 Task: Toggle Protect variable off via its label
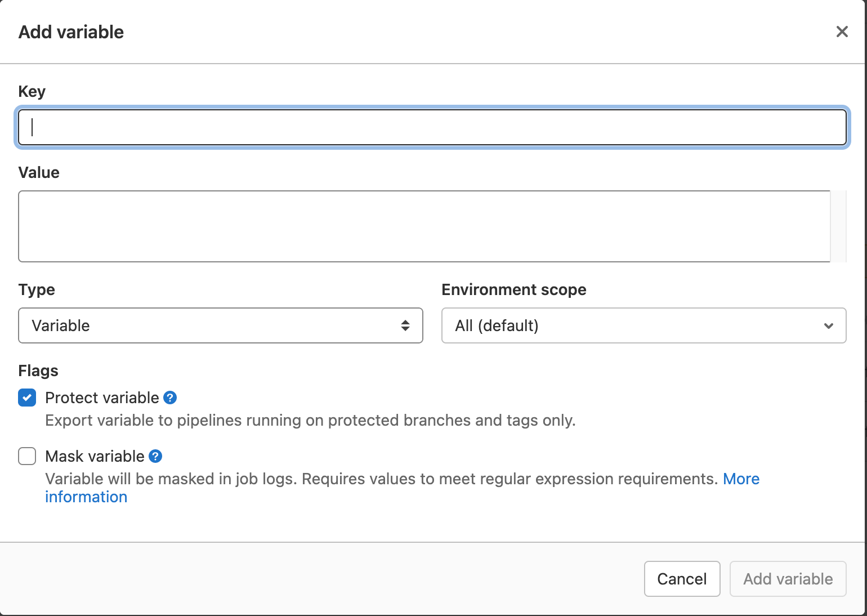(102, 398)
